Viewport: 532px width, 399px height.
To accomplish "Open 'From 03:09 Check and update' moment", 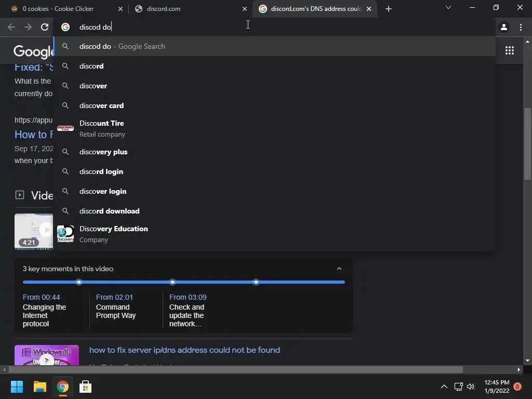I will (188, 310).
